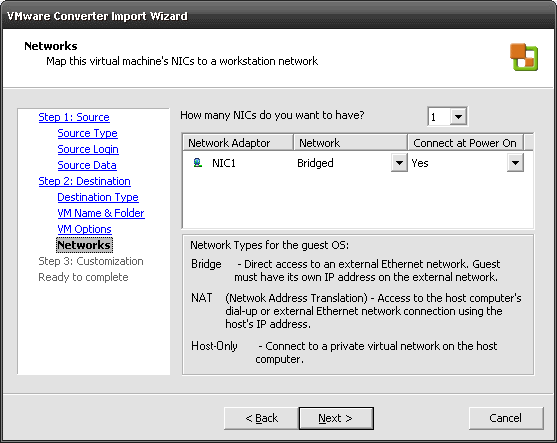The image size is (557, 443).
Task: Open the VM Name & Folder link
Action: (101, 213)
